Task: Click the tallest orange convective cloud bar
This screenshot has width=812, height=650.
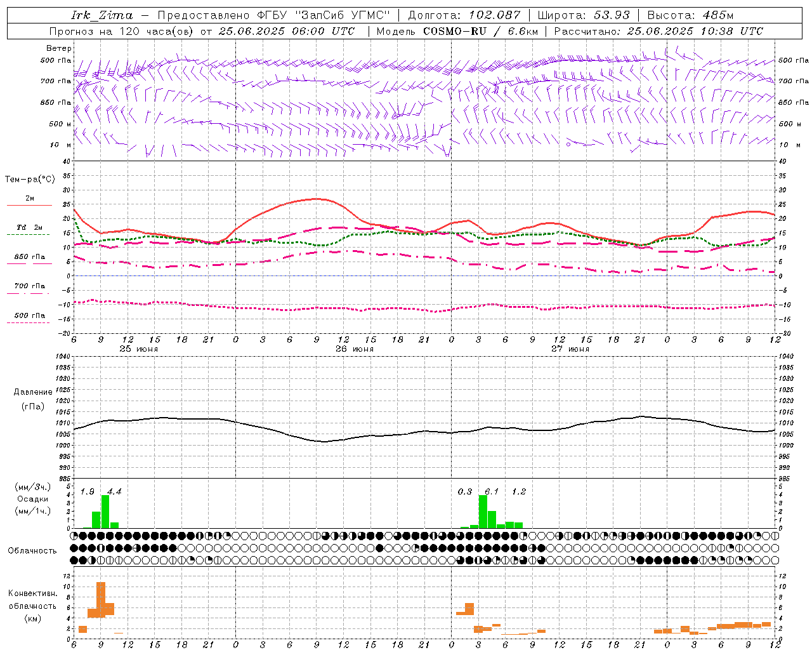Action: point(101,600)
